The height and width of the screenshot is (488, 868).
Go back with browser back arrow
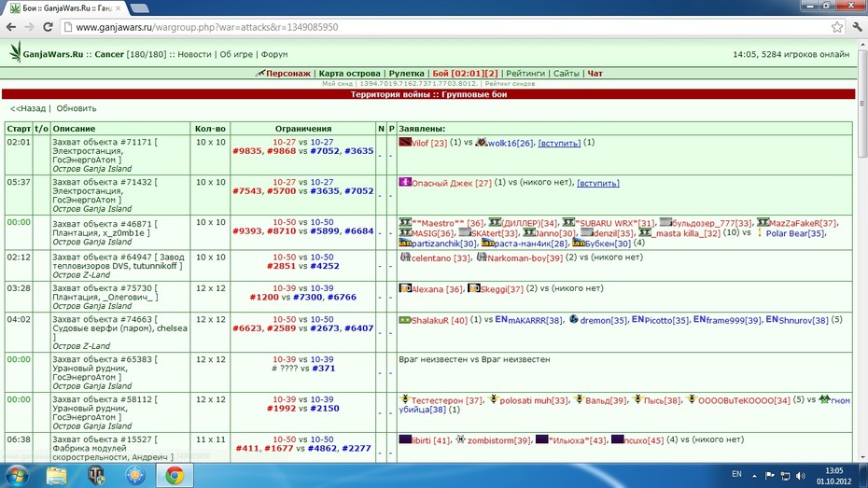(x=11, y=27)
